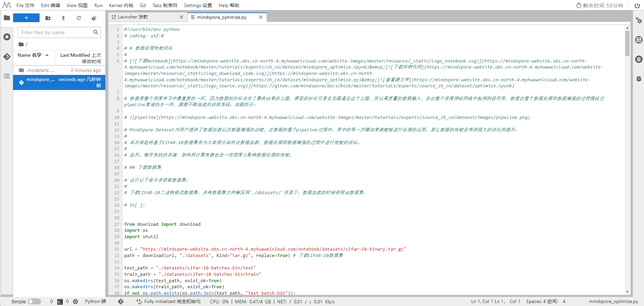Image resolution: width=644 pixels, height=306 pixels.
Task: Open the Settings menu
Action: 198,5
